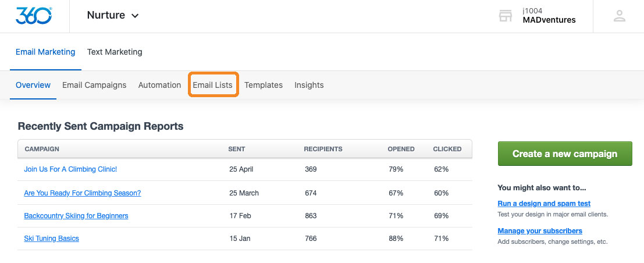Select the Email Marketing tab
This screenshot has height=263, width=644.
pyautogui.click(x=45, y=52)
